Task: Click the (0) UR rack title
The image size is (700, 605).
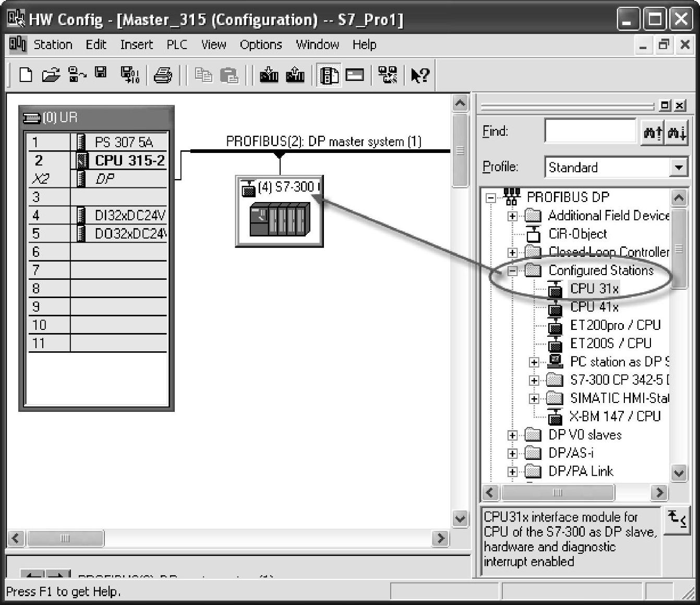Action: pyautogui.click(x=60, y=117)
